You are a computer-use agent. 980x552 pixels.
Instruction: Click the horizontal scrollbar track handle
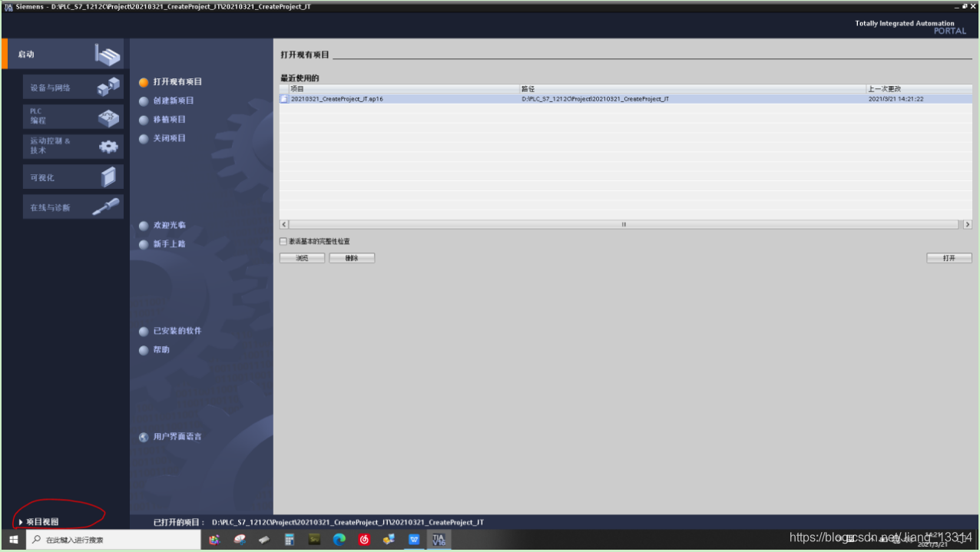tap(624, 224)
